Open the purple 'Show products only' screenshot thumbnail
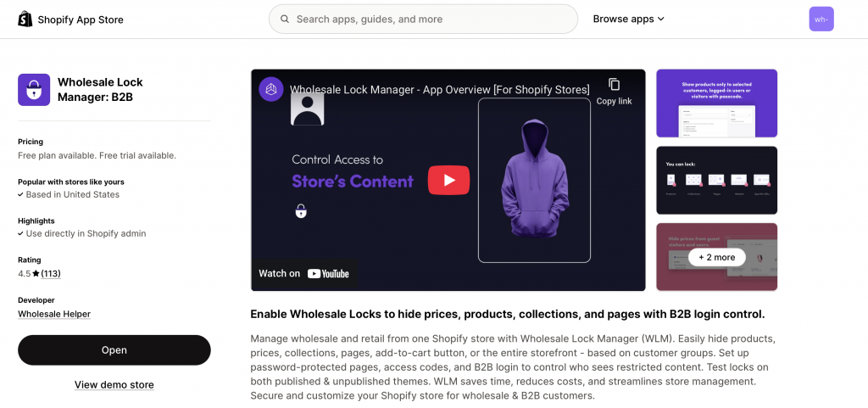 (x=716, y=103)
